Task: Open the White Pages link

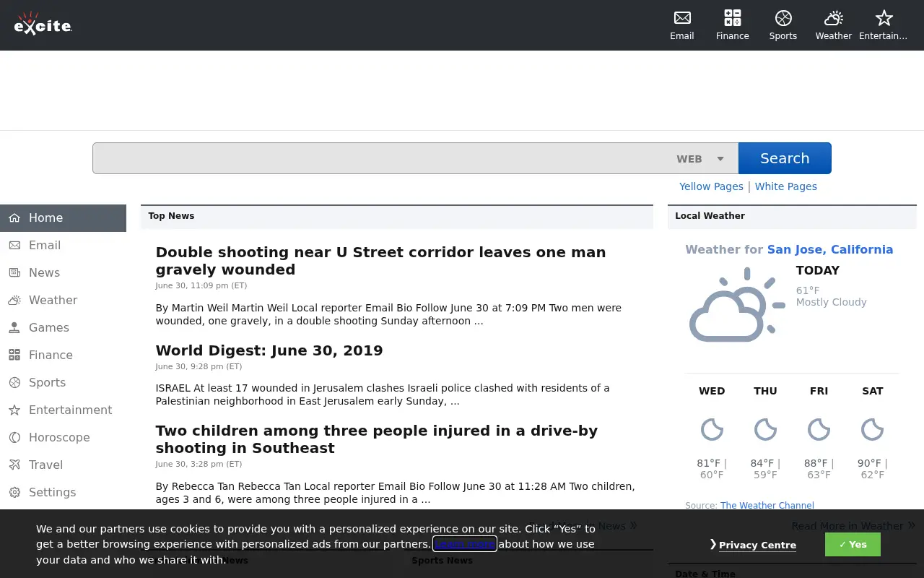Action: (x=786, y=186)
